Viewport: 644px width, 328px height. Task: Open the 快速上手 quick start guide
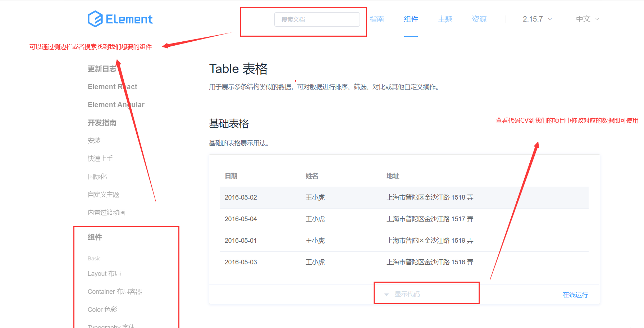click(x=100, y=158)
